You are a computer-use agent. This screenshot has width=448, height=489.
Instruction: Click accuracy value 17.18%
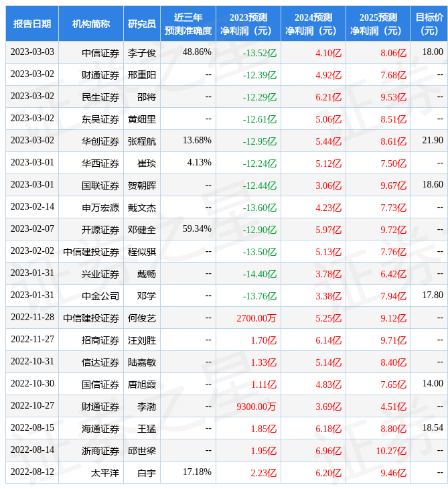(x=197, y=472)
